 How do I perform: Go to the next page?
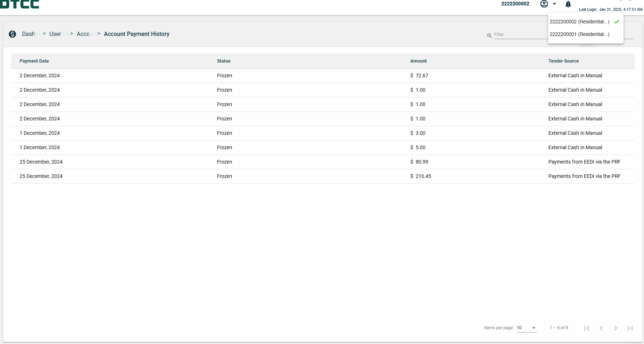(616, 328)
